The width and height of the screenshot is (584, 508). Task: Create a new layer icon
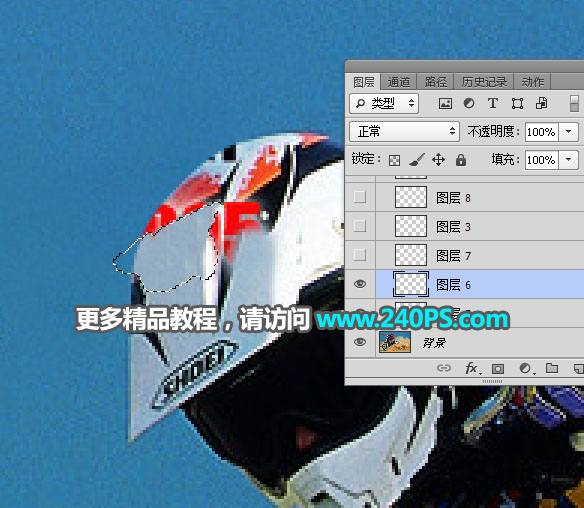coord(579,368)
